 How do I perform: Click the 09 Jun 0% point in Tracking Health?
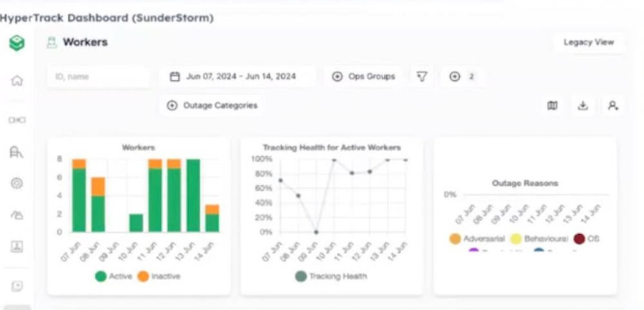[316, 232]
